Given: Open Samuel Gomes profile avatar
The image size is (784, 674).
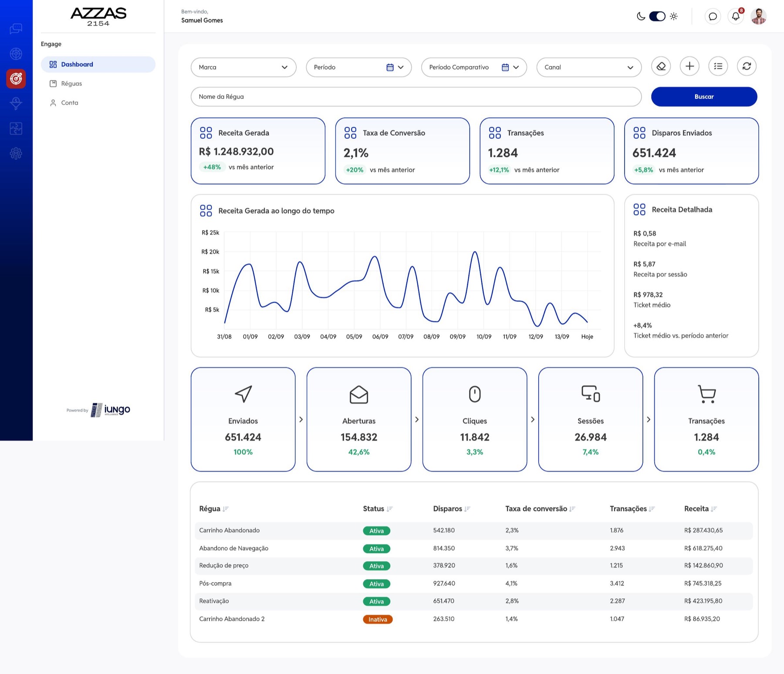Looking at the screenshot, I should [x=759, y=17].
